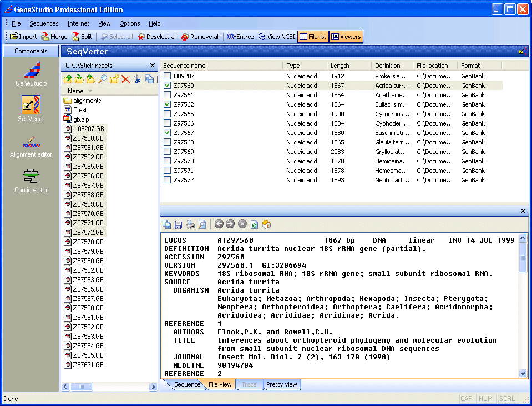Screen dimensions: 532x406
Task: Click viewer vertical scrollbar up arrow
Action: pos(523,238)
